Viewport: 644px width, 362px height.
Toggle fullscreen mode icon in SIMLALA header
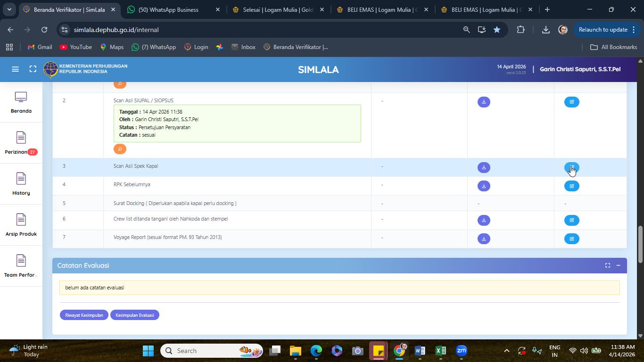(33, 69)
